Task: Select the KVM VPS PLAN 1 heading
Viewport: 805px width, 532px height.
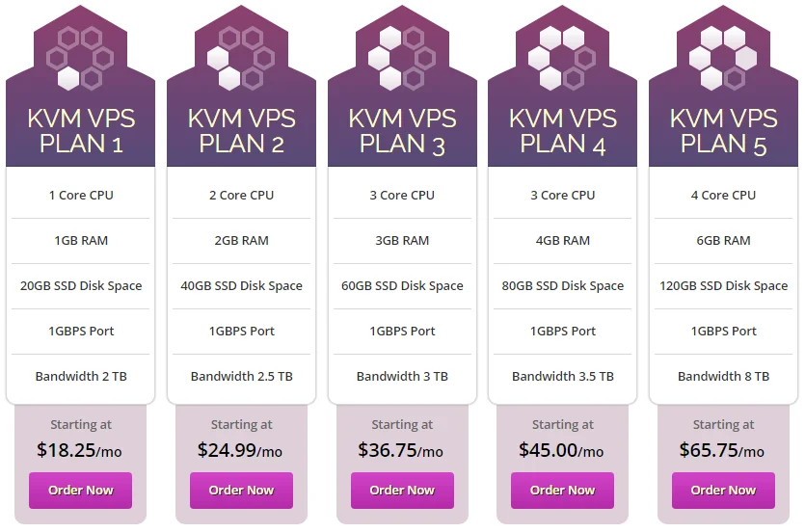Action: pos(81,131)
